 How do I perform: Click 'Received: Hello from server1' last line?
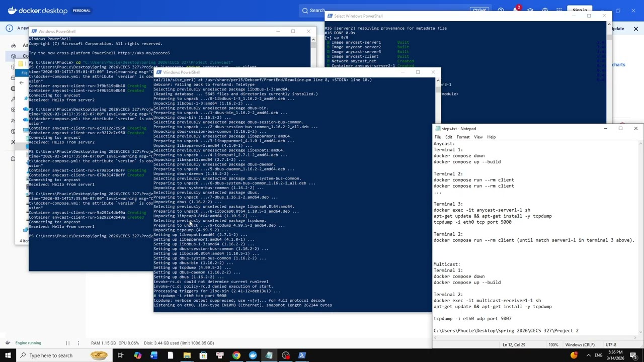61,227
